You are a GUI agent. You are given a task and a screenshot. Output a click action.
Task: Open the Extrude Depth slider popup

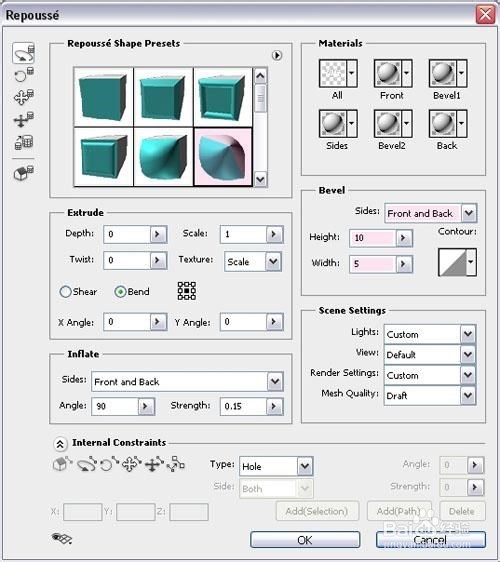pyautogui.click(x=158, y=234)
